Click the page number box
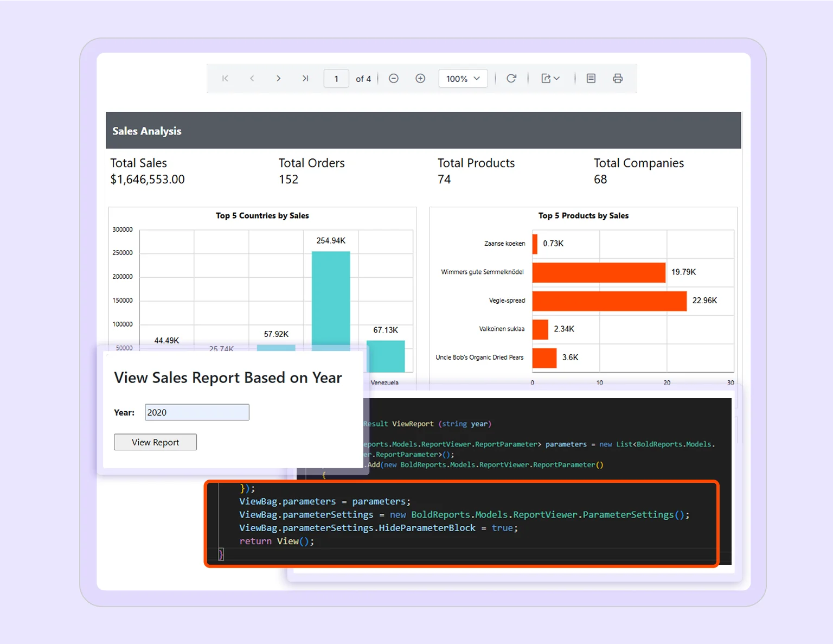The image size is (833, 644). [x=336, y=78]
